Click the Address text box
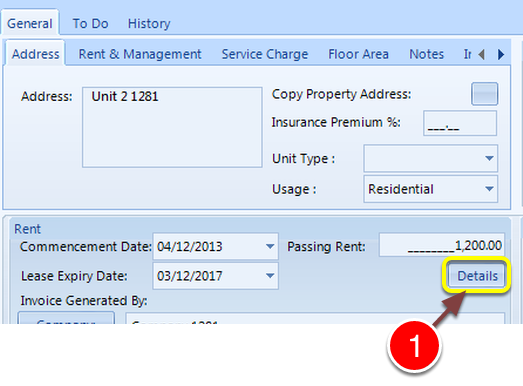 pos(172,127)
